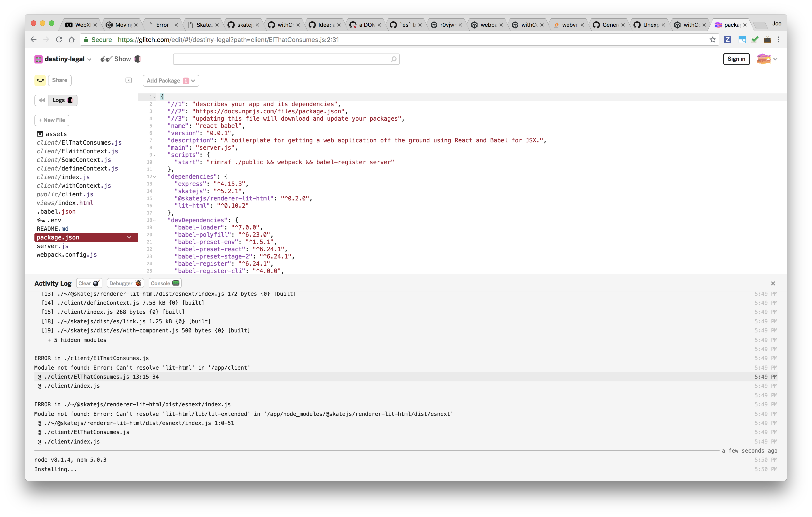Collapse the scripts block fold arrow
The width and height of the screenshot is (812, 517).
click(x=155, y=155)
